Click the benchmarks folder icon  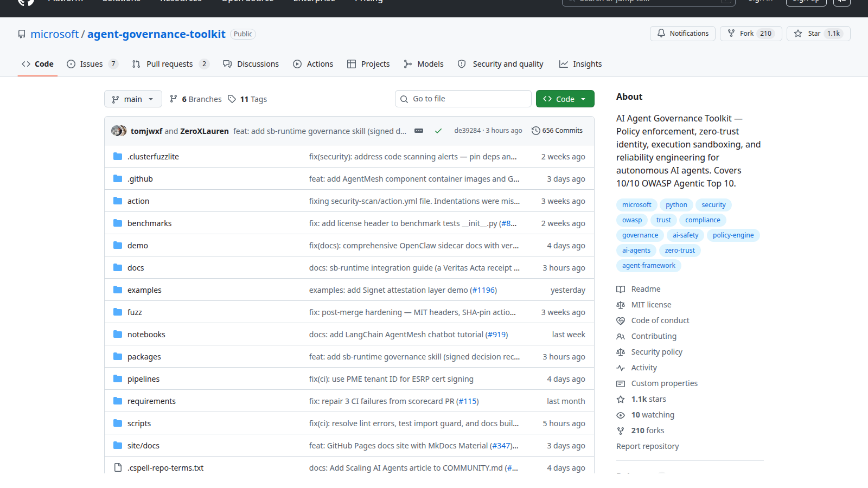[x=118, y=223]
